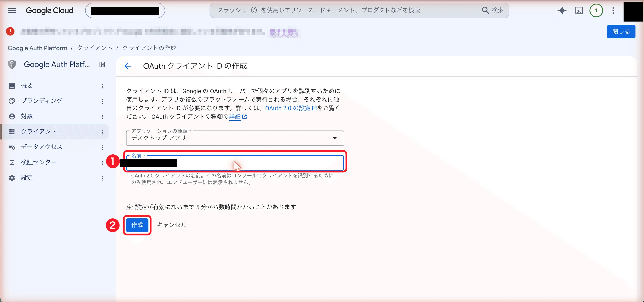Click the キャンセル button
The height and width of the screenshot is (302, 644).
point(172,225)
